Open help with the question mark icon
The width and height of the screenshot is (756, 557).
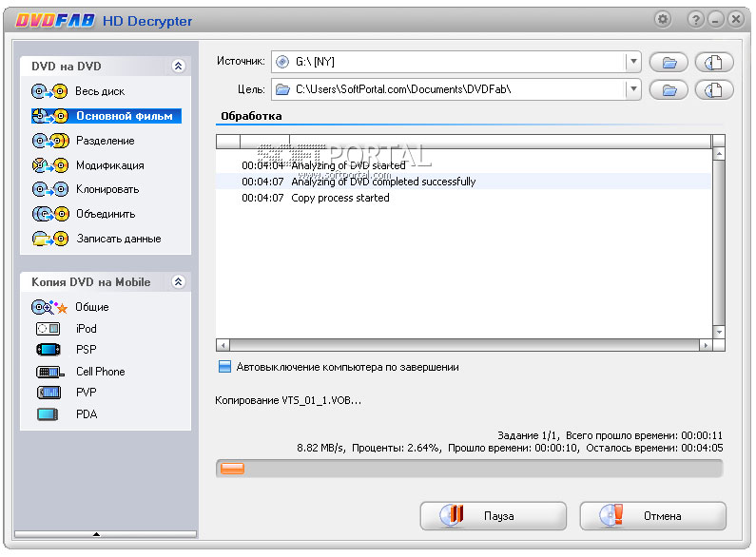(x=695, y=20)
